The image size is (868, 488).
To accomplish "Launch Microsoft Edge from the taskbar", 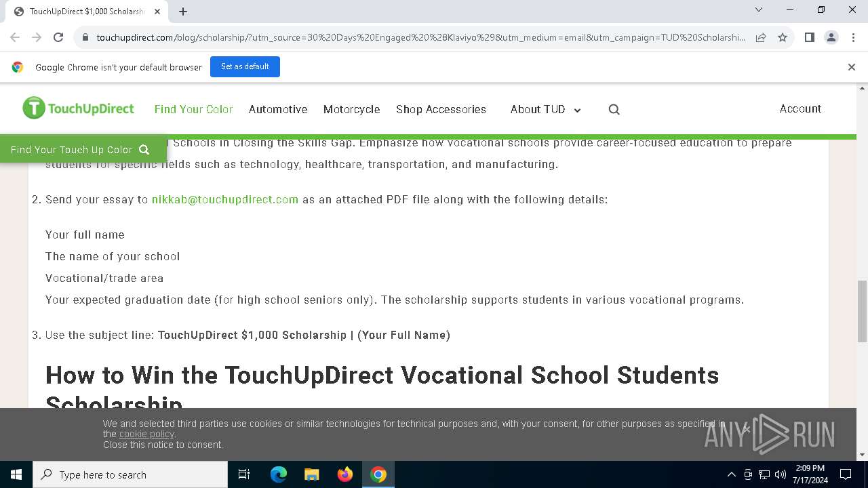I will tap(279, 474).
